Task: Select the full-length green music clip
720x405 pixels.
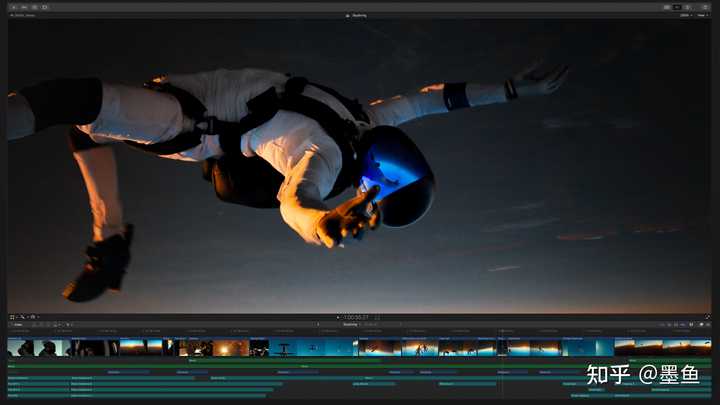Action: pyautogui.click(x=359, y=366)
